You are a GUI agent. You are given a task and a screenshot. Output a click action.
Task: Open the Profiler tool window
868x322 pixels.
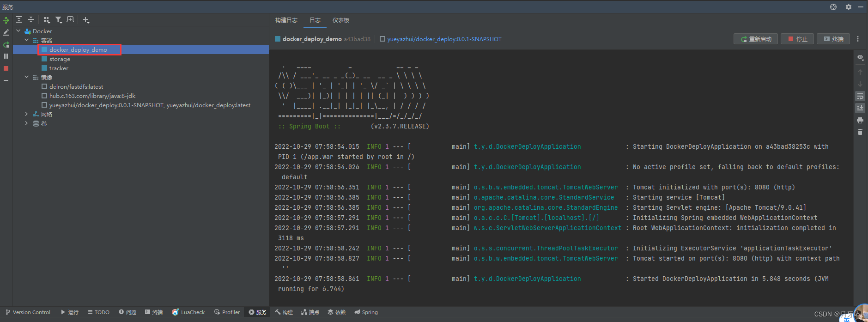pos(227,312)
